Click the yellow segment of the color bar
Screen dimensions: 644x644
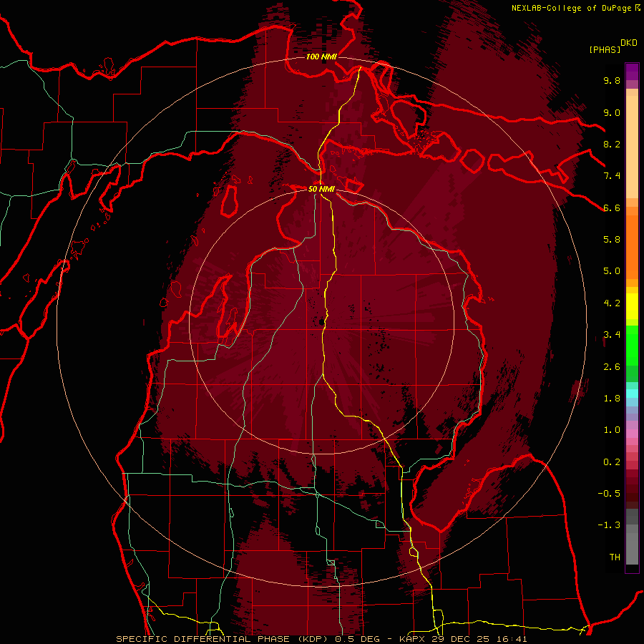point(632,306)
